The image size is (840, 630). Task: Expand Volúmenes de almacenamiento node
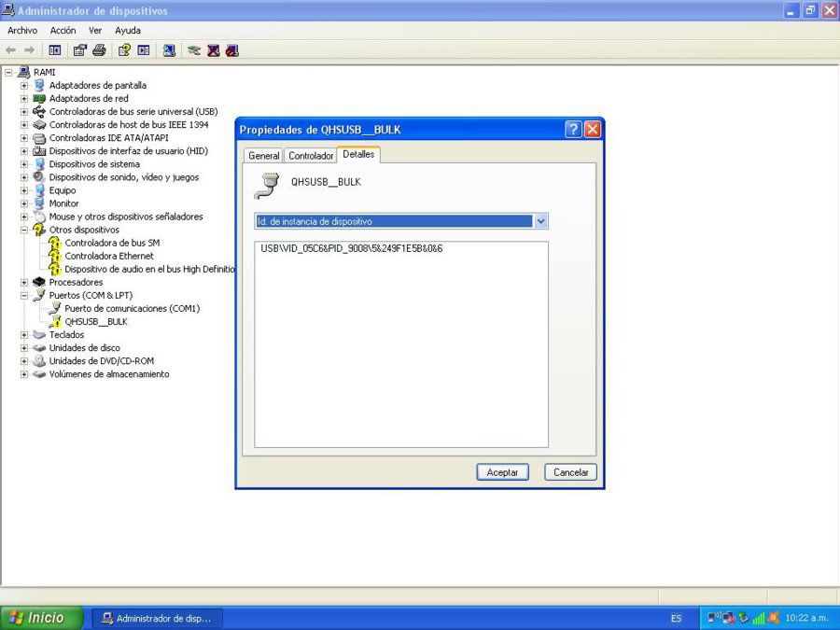(24, 374)
